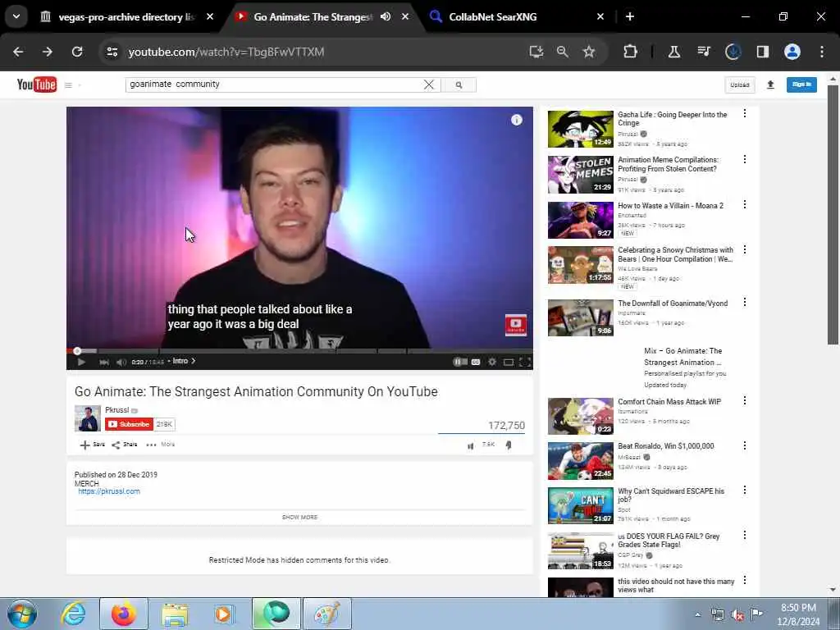The image size is (840, 630).
Task: Open options for Comfort Chain Mass Attack WIP
Action: [x=745, y=400]
